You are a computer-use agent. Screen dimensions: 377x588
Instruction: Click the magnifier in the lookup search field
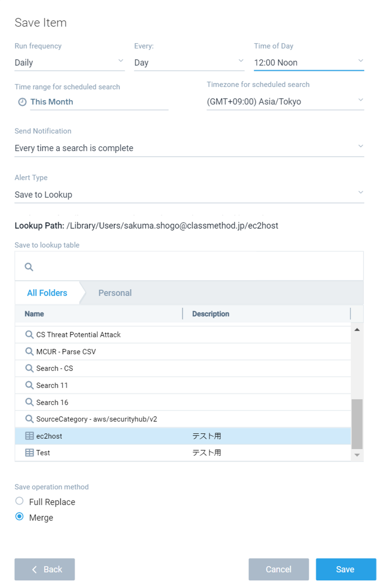coord(28,266)
